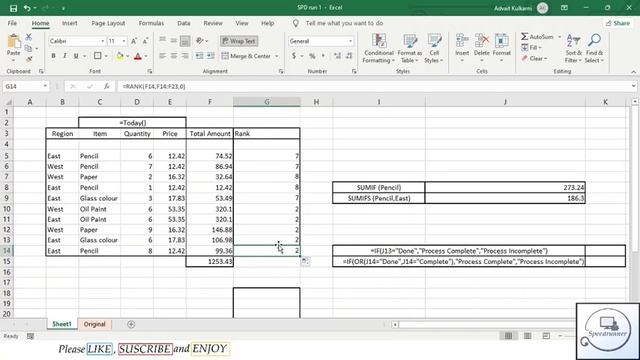Click Decrease Indent icon
This screenshot has height=360, width=640.
tap(199, 56)
